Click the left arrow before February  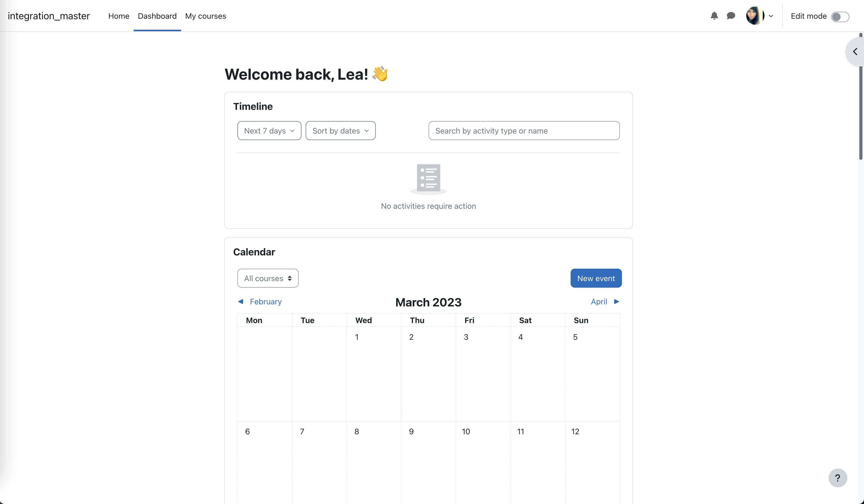[x=241, y=301]
